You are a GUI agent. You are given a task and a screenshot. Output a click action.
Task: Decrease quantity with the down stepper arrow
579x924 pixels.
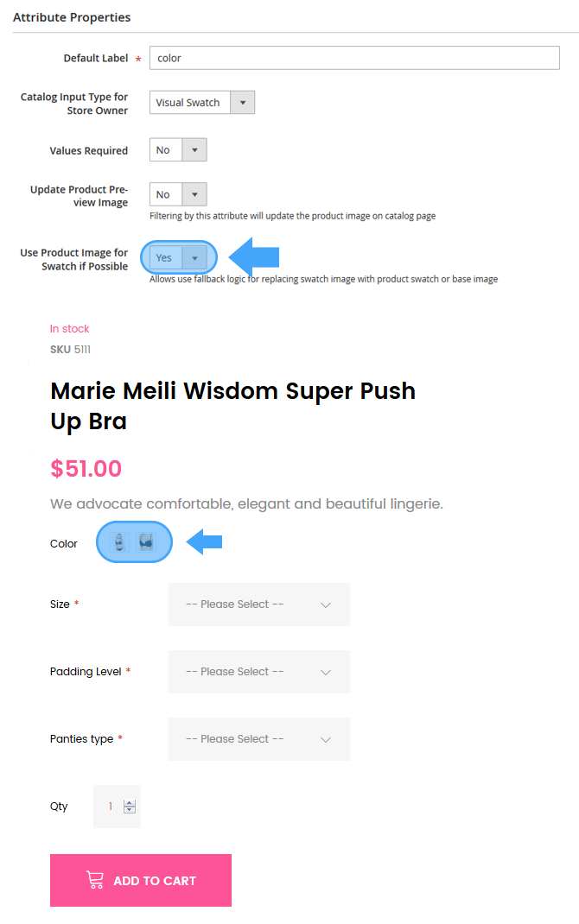click(x=130, y=810)
